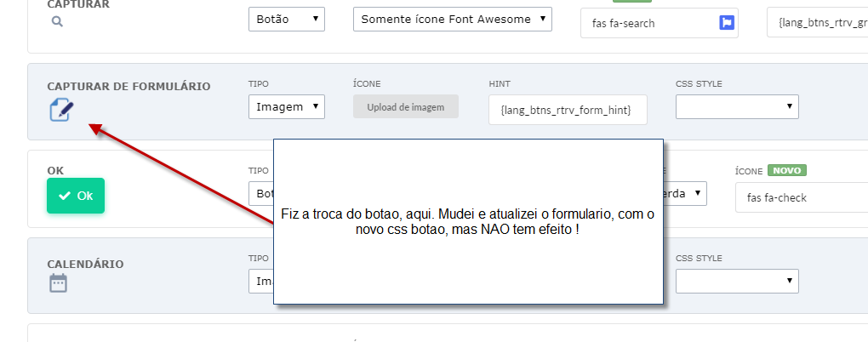This screenshot has width=868, height=342.
Task: Click the white annotation note box
Action: (x=467, y=221)
